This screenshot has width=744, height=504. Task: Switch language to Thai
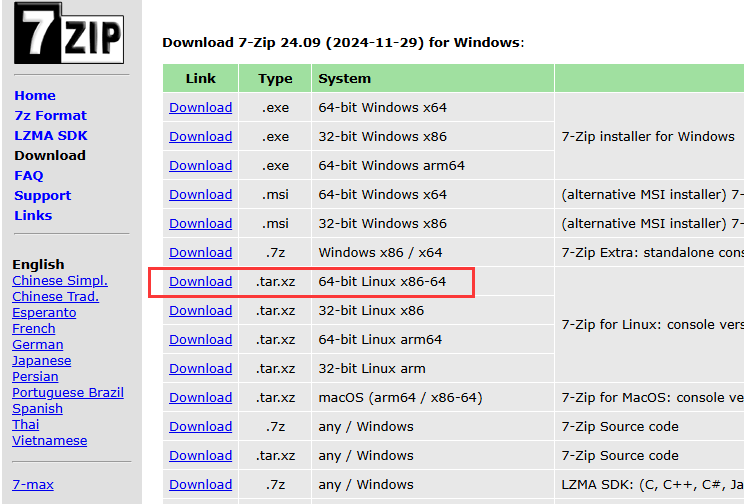point(26,424)
